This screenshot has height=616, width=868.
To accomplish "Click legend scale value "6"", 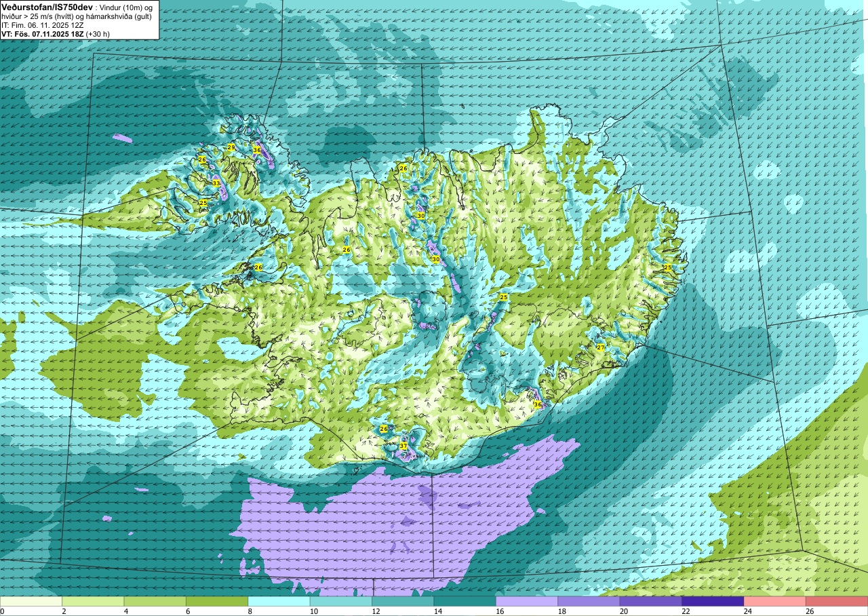I will coord(186,611).
